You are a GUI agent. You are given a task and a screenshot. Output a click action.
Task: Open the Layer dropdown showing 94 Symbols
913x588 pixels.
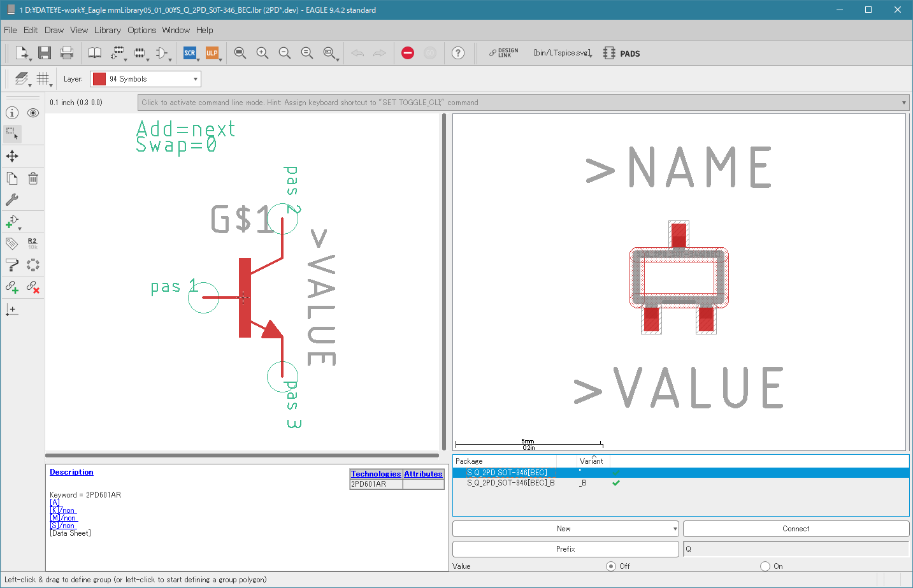click(145, 79)
